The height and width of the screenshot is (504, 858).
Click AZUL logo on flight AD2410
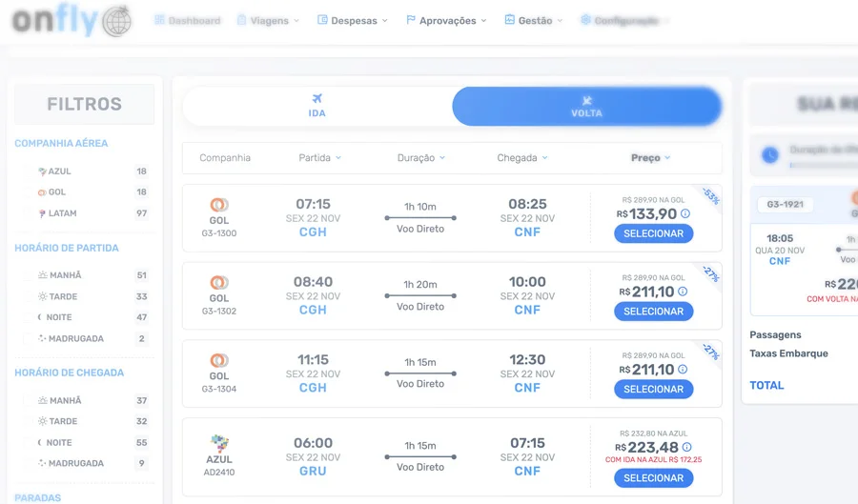pyautogui.click(x=219, y=443)
